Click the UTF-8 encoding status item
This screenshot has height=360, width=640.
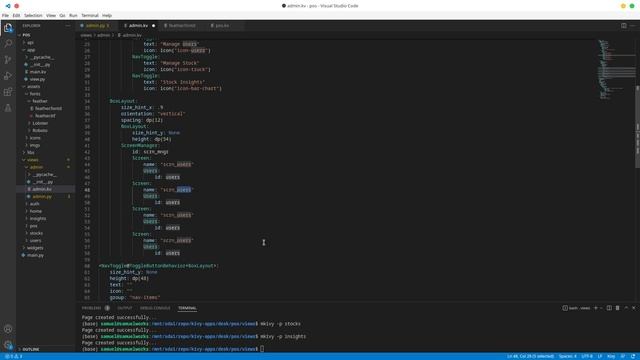tap(587, 356)
